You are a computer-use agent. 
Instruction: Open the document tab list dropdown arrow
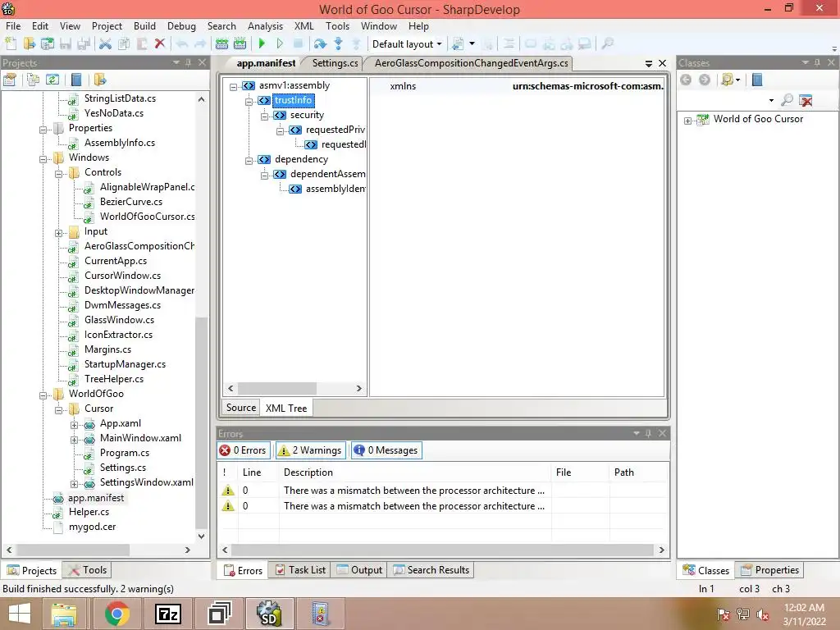pyautogui.click(x=648, y=63)
